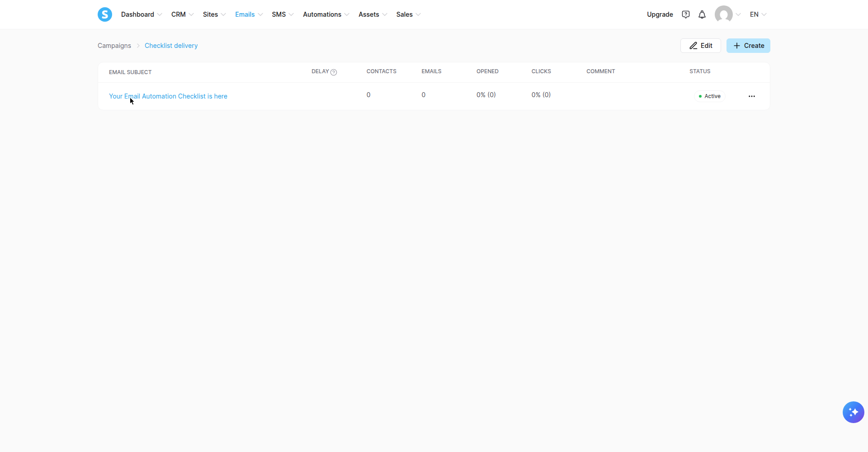Open 'Your Email Automation Checklist is here' email
This screenshot has height=452, width=868.
[168, 96]
